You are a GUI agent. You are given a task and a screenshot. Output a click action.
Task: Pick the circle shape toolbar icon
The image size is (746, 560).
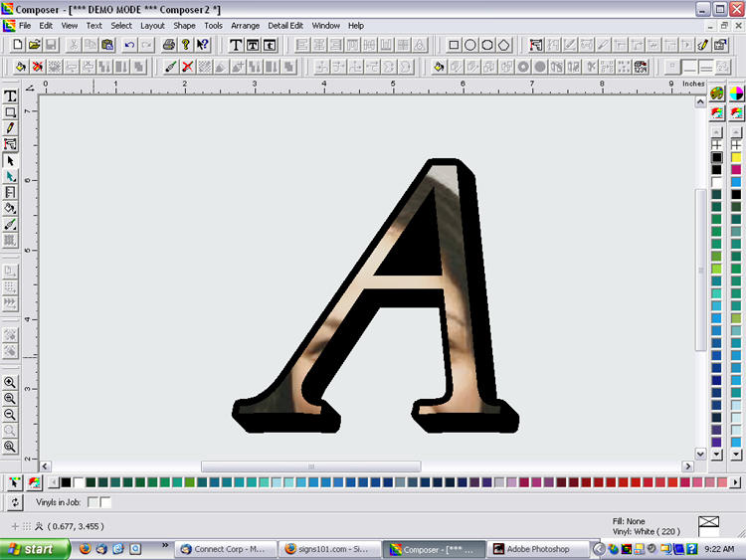pyautogui.click(x=470, y=45)
